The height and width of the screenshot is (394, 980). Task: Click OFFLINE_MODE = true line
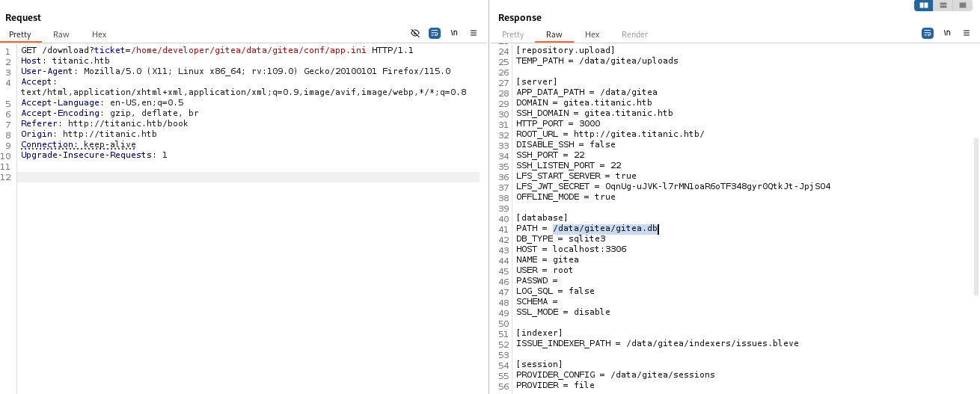click(566, 197)
